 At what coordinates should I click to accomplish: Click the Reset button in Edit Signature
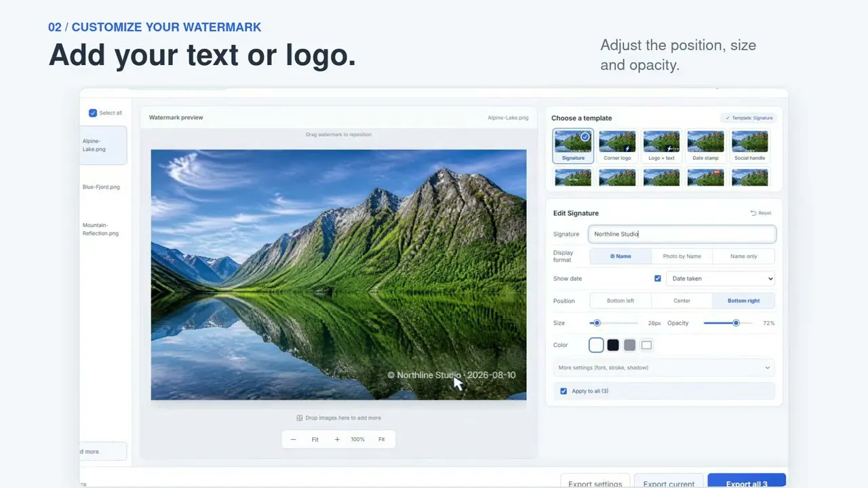[761, 213]
